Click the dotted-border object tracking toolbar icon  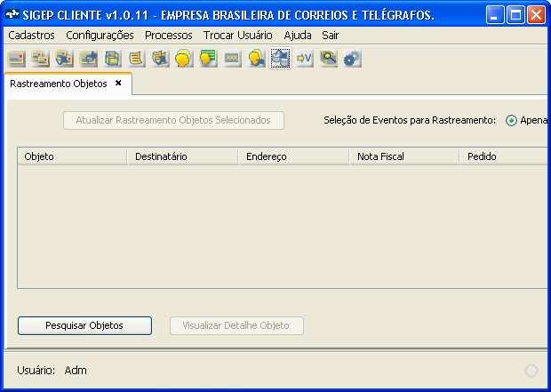280,59
